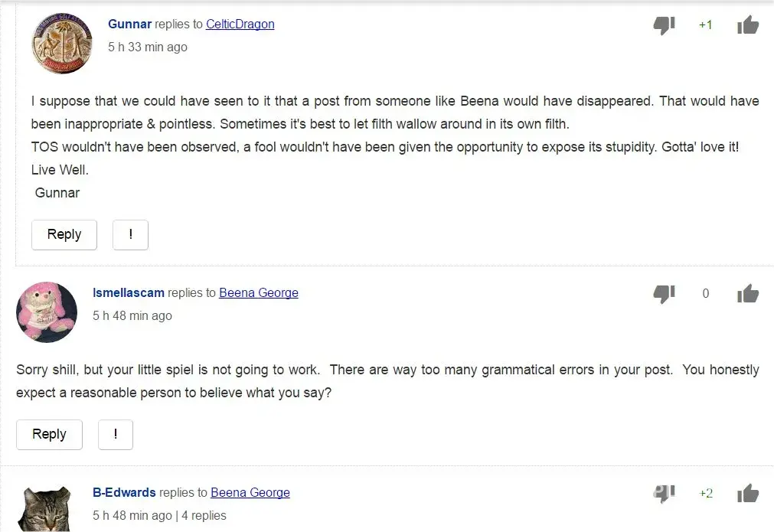The height and width of the screenshot is (532, 774).
Task: Thumbs down Gunnar's comment
Action: [664, 25]
